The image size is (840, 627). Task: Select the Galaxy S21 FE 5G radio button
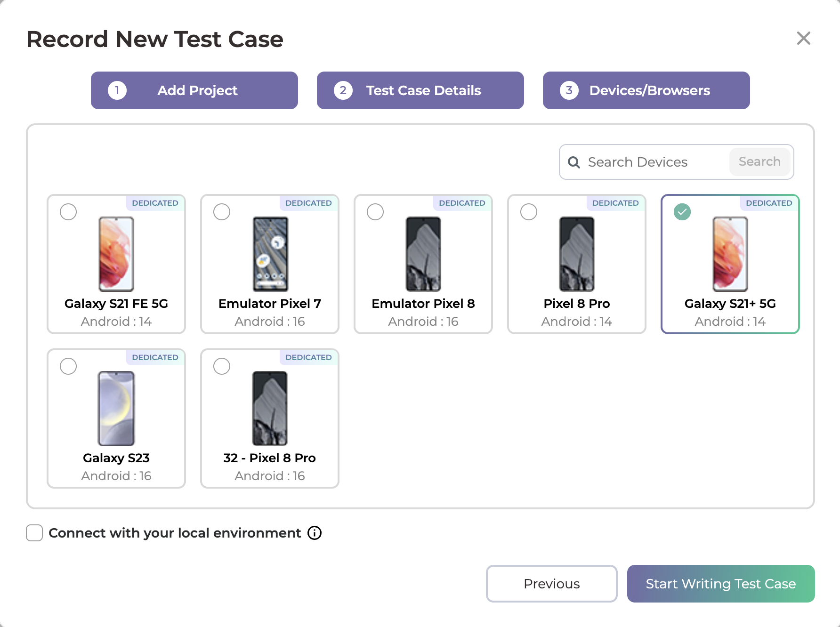pyautogui.click(x=68, y=212)
